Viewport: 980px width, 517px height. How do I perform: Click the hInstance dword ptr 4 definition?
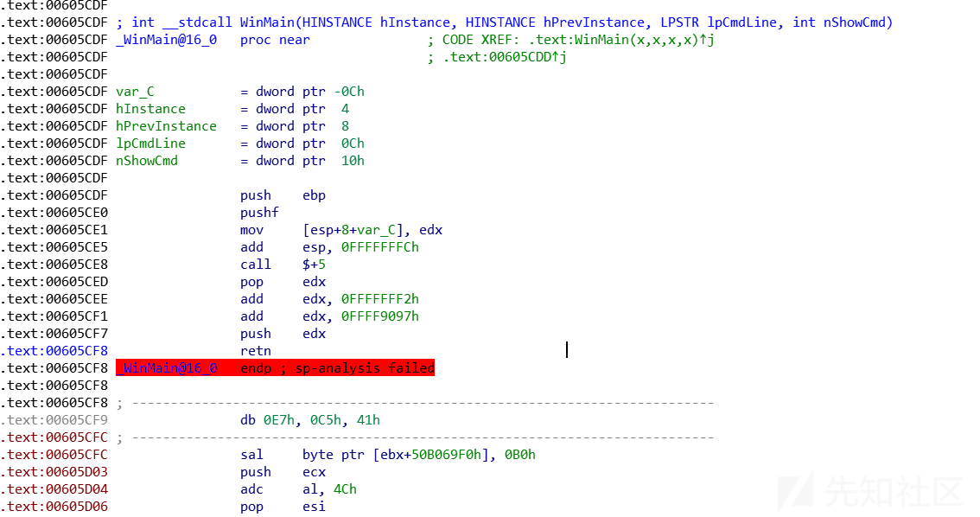pos(232,109)
